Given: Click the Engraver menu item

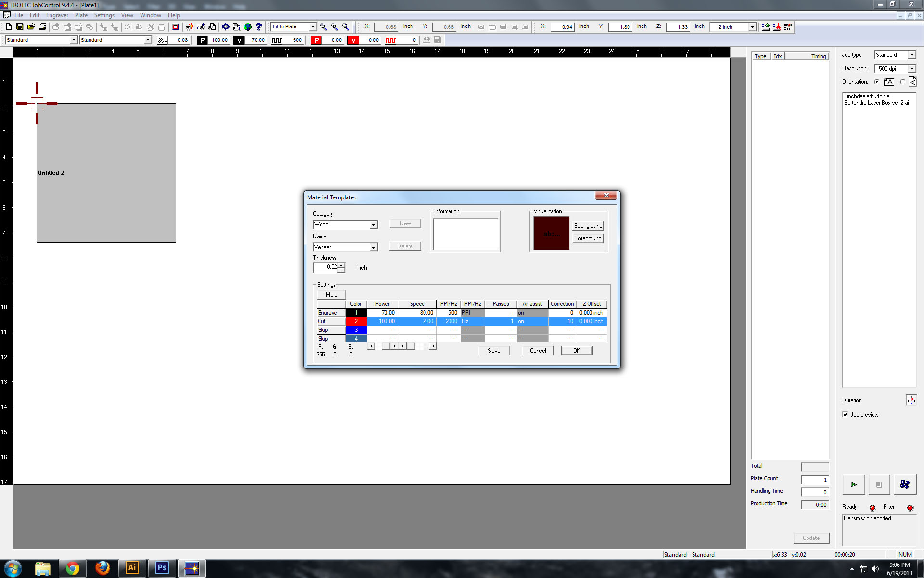Looking at the screenshot, I should (x=56, y=15).
